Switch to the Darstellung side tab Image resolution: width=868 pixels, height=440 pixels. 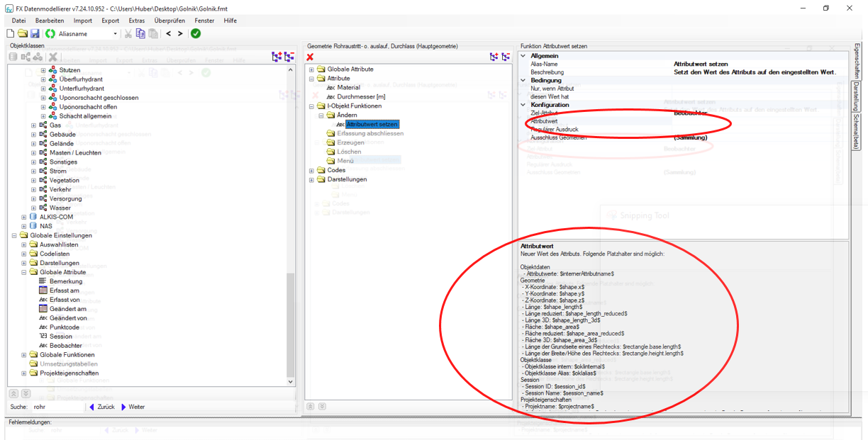pyautogui.click(x=857, y=96)
